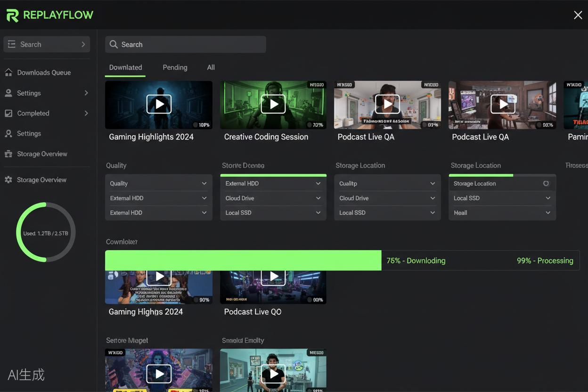Click the 99% - Processing status label
Viewport: 588px width, 392px height.
(x=545, y=261)
